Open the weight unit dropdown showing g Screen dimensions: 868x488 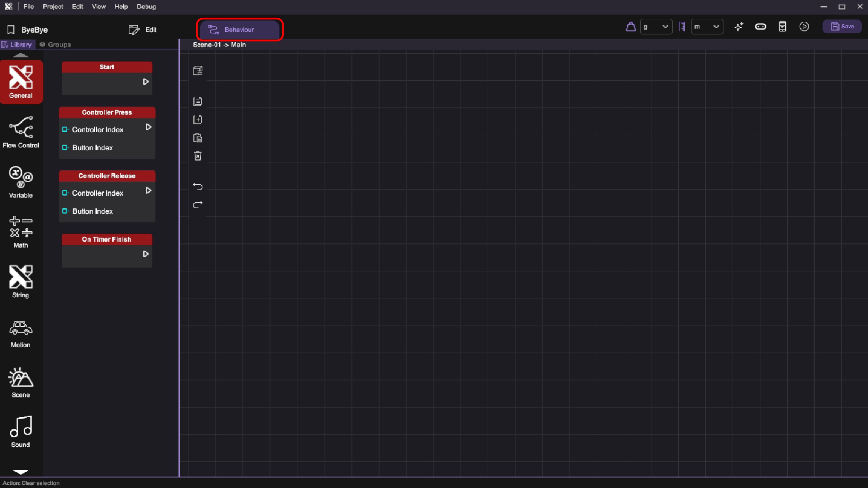tap(656, 27)
